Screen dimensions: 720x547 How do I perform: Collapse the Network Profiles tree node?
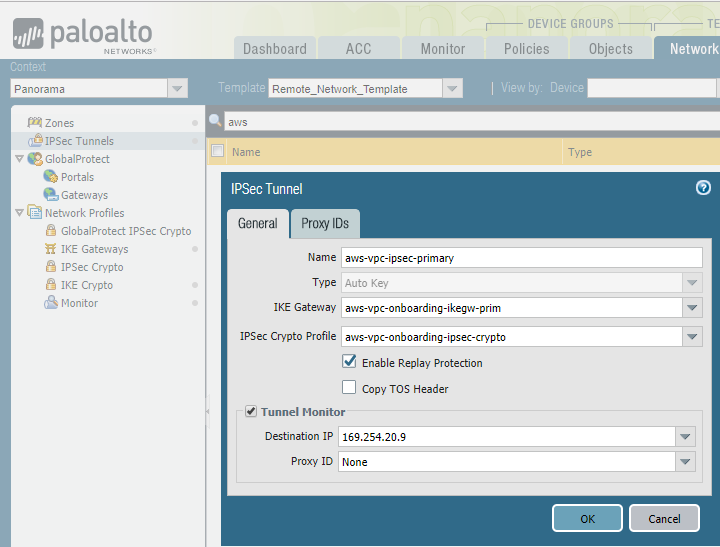point(19,213)
